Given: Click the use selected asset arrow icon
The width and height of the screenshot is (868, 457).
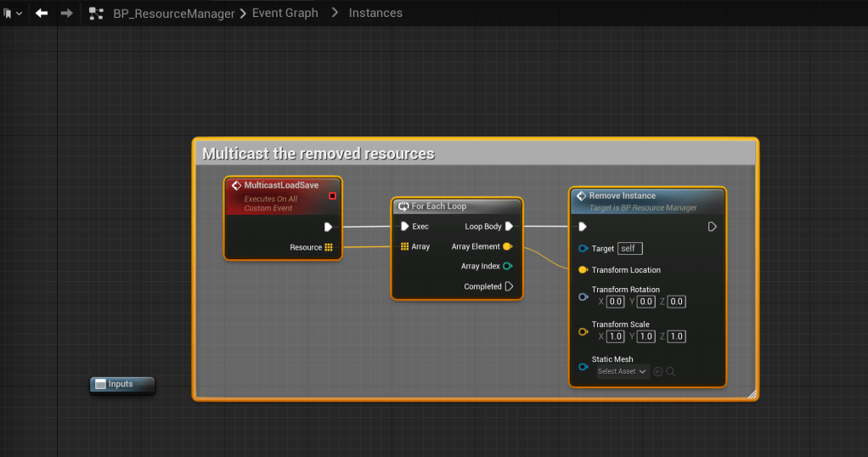Looking at the screenshot, I should 657,371.
